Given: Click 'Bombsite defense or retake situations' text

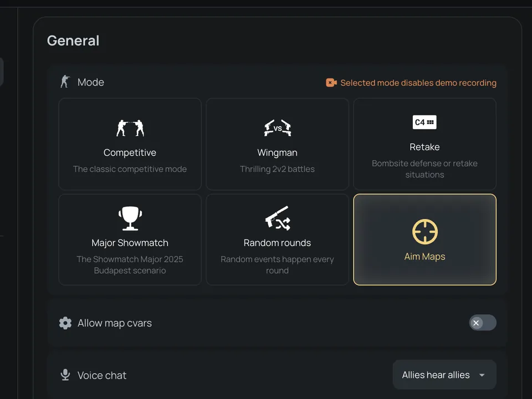Looking at the screenshot, I should [x=425, y=169].
